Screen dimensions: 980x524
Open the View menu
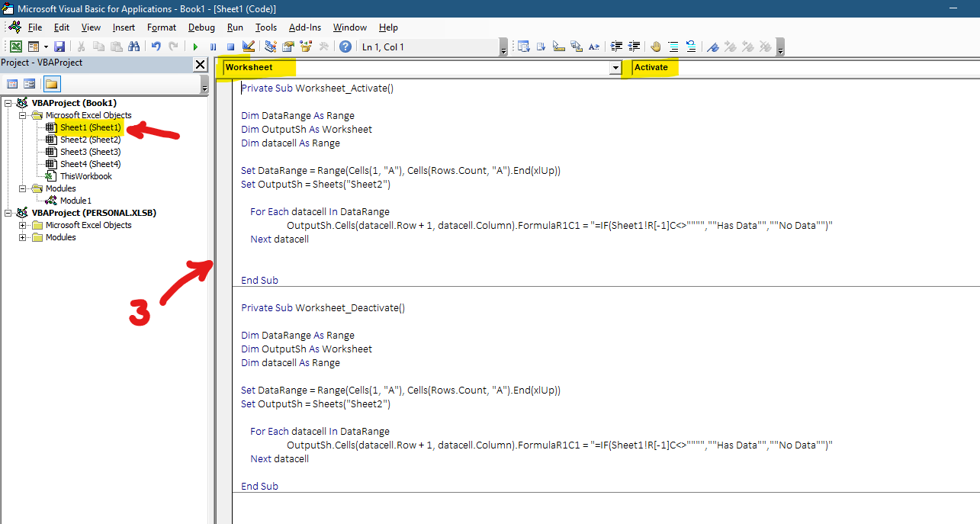[91, 27]
